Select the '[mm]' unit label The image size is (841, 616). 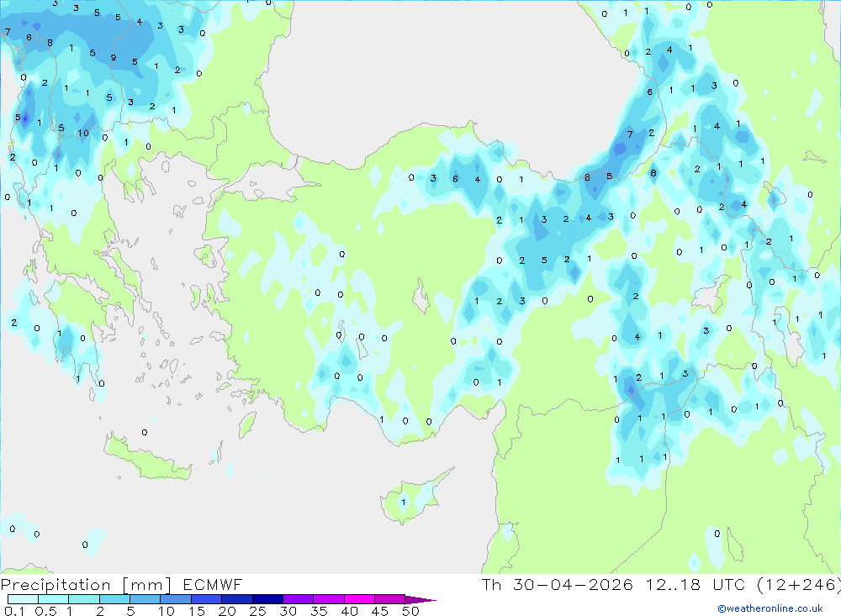[147, 585]
